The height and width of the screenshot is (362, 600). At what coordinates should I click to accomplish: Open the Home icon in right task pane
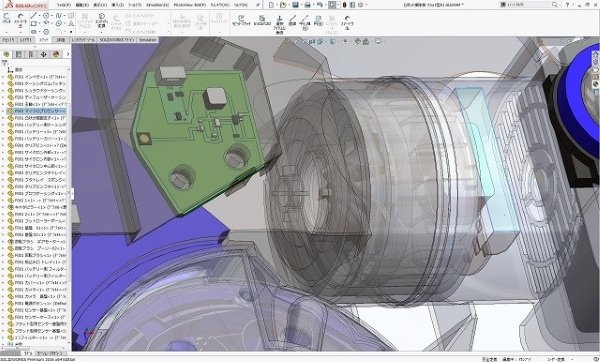tap(596, 54)
